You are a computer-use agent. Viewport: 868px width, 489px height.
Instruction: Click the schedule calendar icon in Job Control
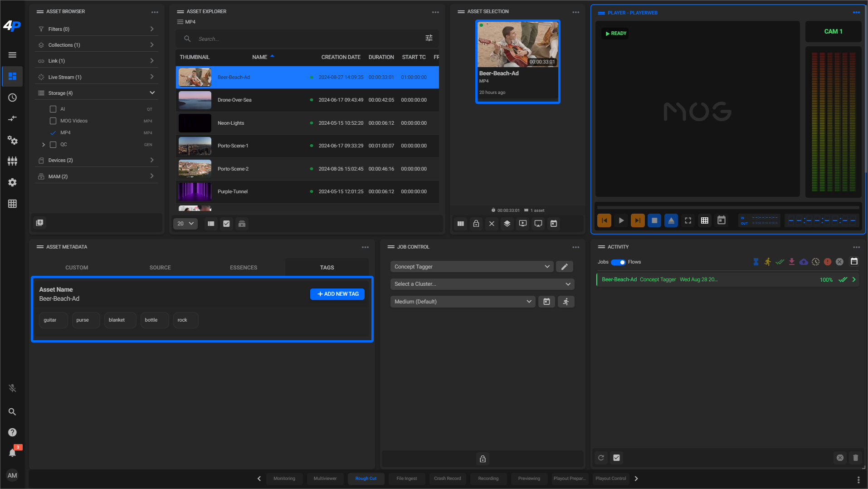[x=546, y=302]
